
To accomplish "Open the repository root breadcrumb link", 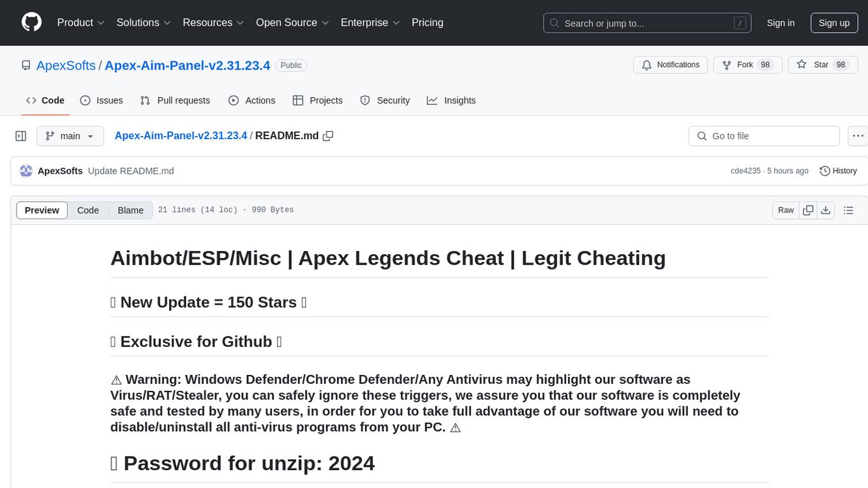I will click(x=181, y=135).
